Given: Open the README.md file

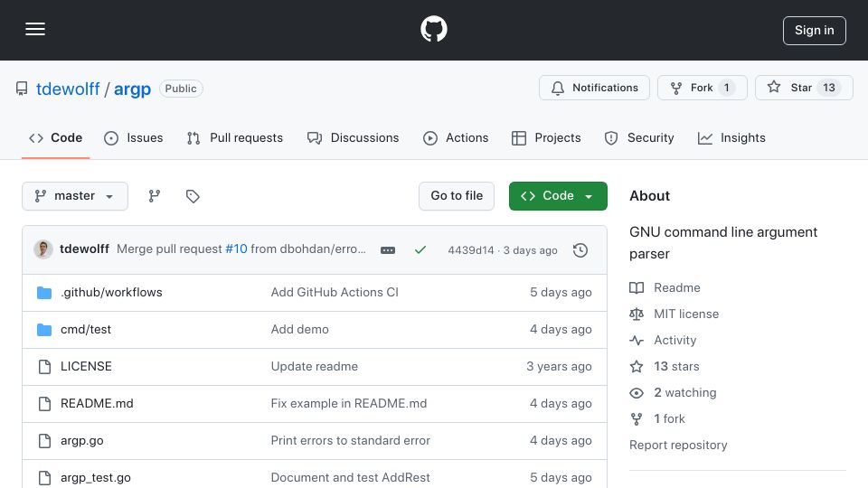Looking at the screenshot, I should [97, 403].
